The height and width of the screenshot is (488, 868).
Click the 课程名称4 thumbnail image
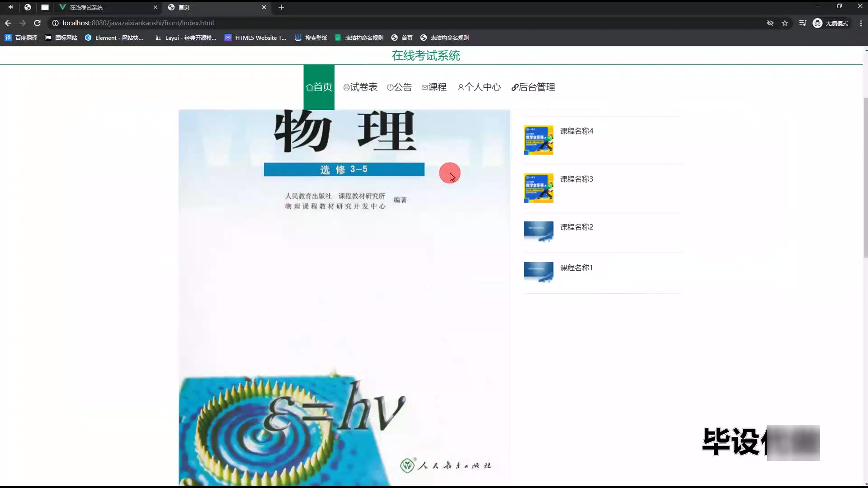coord(538,140)
